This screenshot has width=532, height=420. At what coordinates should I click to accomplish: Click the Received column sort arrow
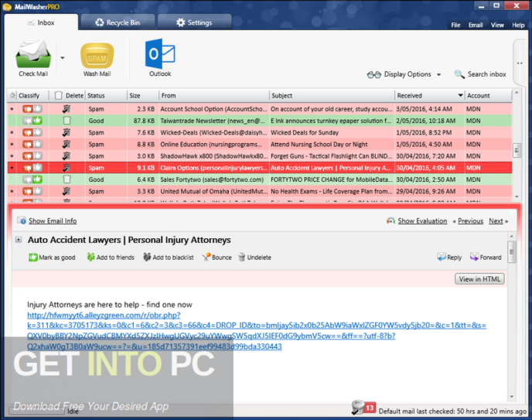coord(460,95)
